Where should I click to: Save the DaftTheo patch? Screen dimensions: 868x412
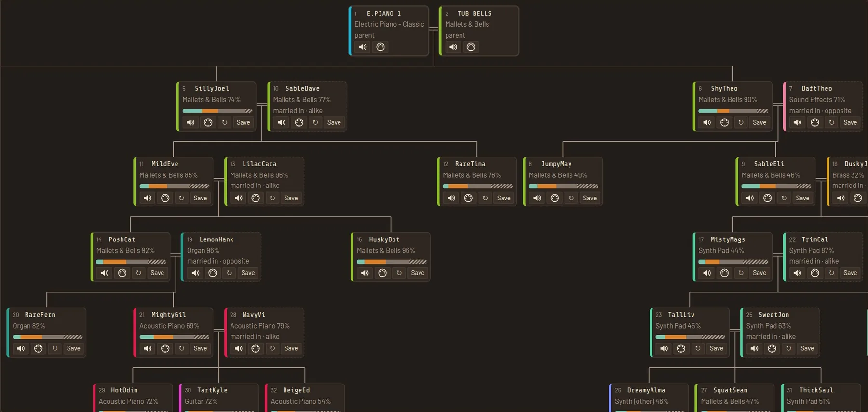[850, 122]
